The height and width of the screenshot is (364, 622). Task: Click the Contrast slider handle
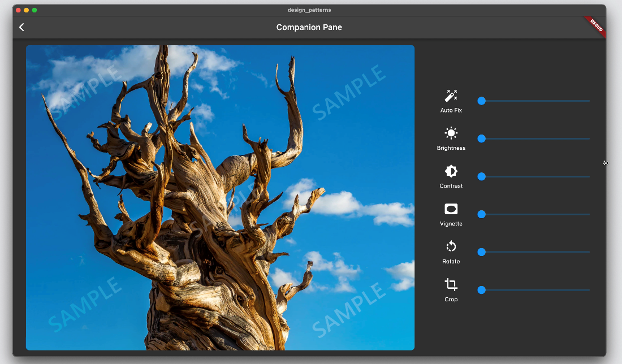click(x=481, y=176)
